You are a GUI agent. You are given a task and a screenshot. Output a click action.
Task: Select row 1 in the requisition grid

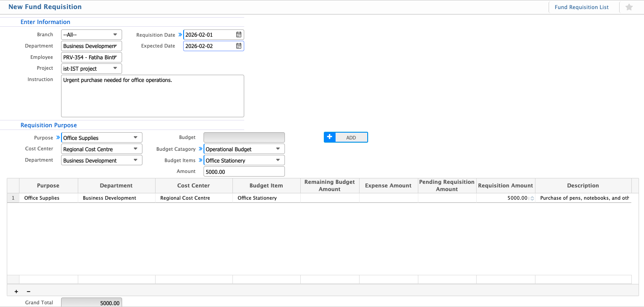click(x=13, y=198)
